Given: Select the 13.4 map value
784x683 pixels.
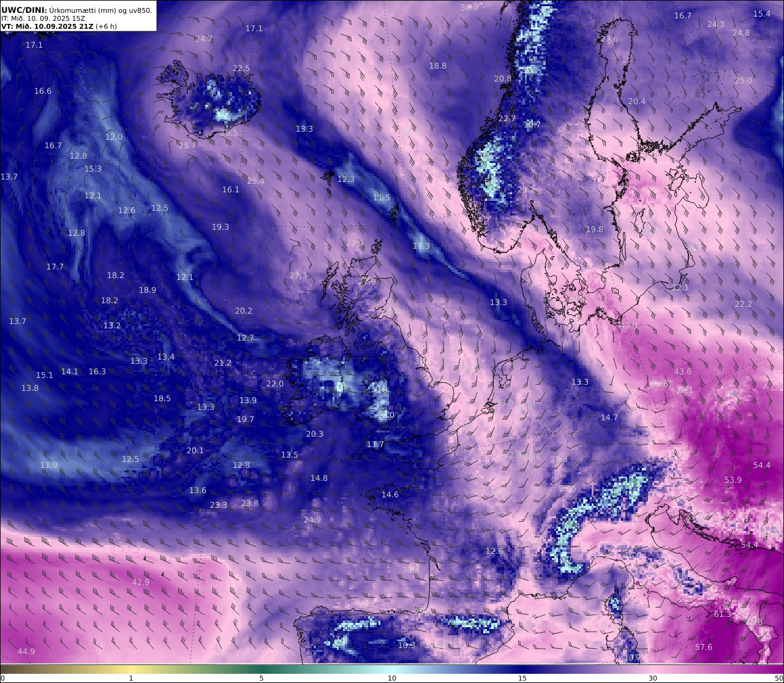Looking at the screenshot, I should [166, 357].
